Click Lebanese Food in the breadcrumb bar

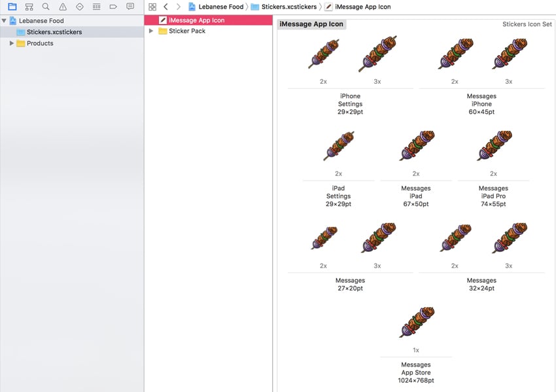pyautogui.click(x=216, y=7)
